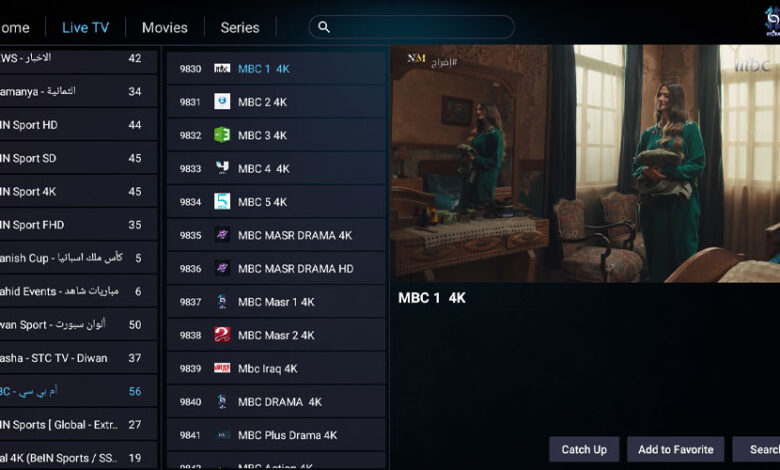Click the MBC 1 4K channel logo icon
The height and width of the screenshot is (470, 780).
(222, 69)
